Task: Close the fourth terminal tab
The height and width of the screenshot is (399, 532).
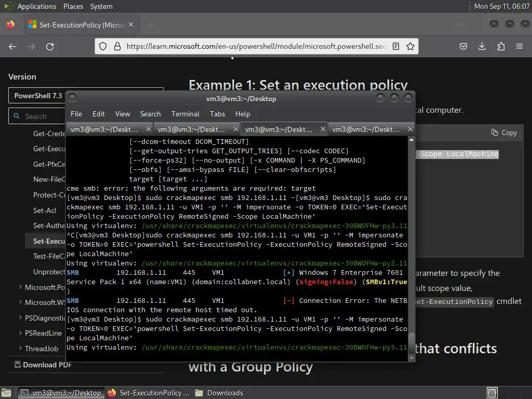Action: point(410,129)
